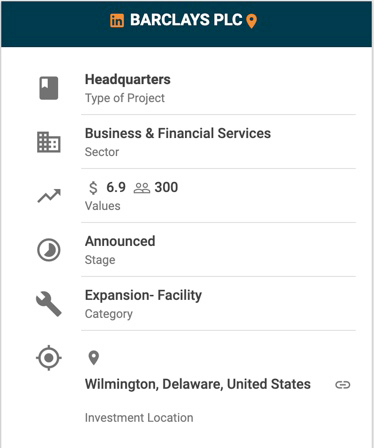The width and height of the screenshot is (374, 448).
Task: Click the gray pin above Wilmington
Action: 94,358
